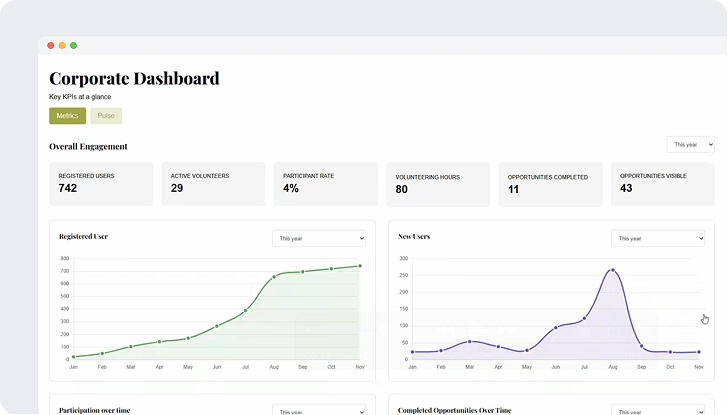Image resolution: width=728 pixels, height=415 pixels.
Task: Open the New Users chart period dropdown
Action: (657, 239)
